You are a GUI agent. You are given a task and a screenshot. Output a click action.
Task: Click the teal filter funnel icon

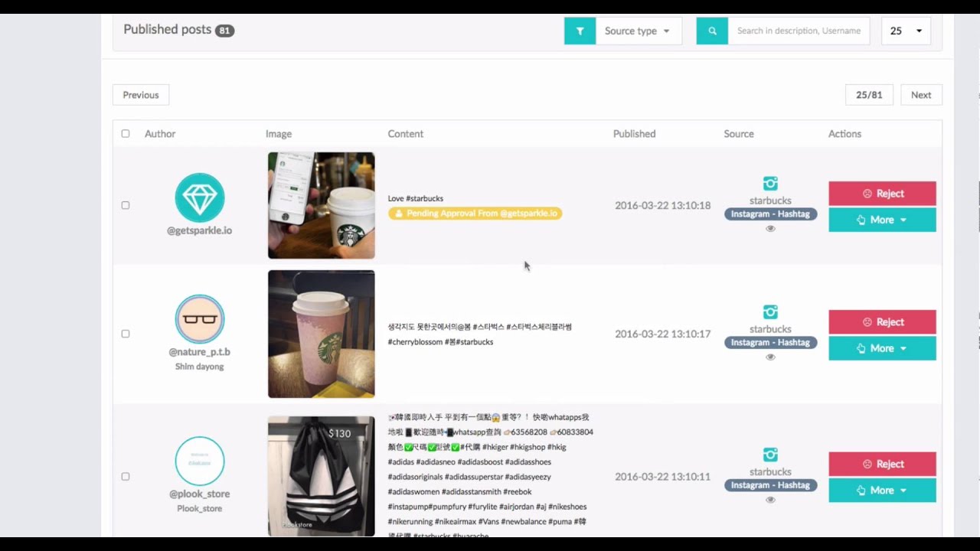(580, 31)
